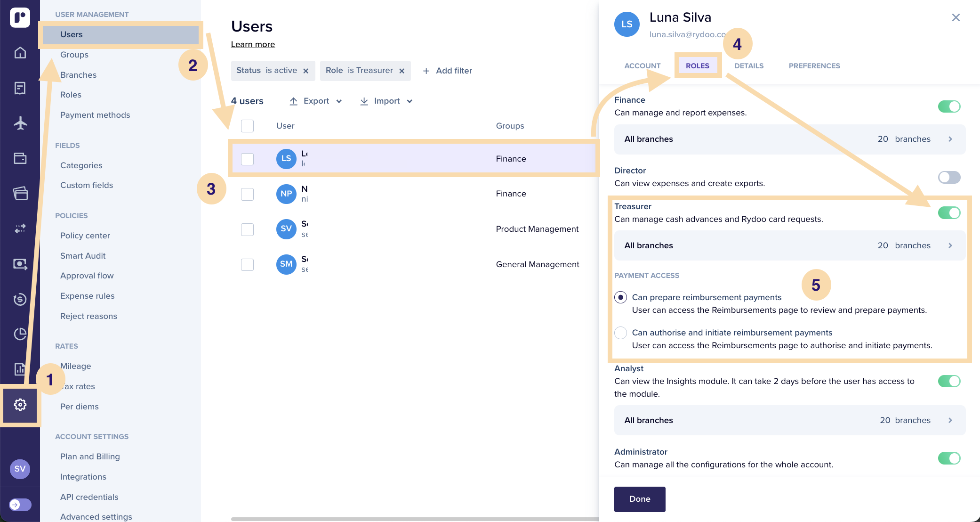The width and height of the screenshot is (980, 522).
Task: Open the Import dropdown arrow
Action: pos(410,101)
